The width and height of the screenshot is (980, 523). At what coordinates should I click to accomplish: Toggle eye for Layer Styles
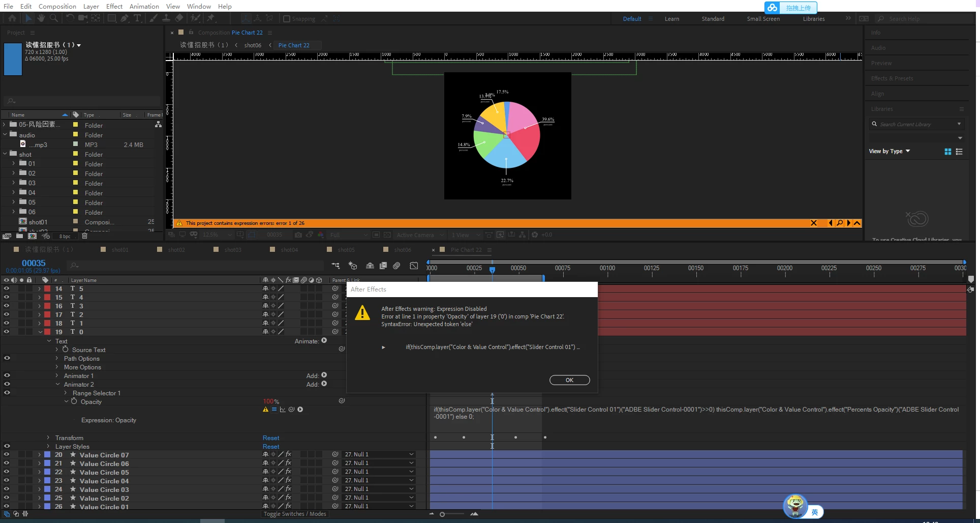(7, 446)
